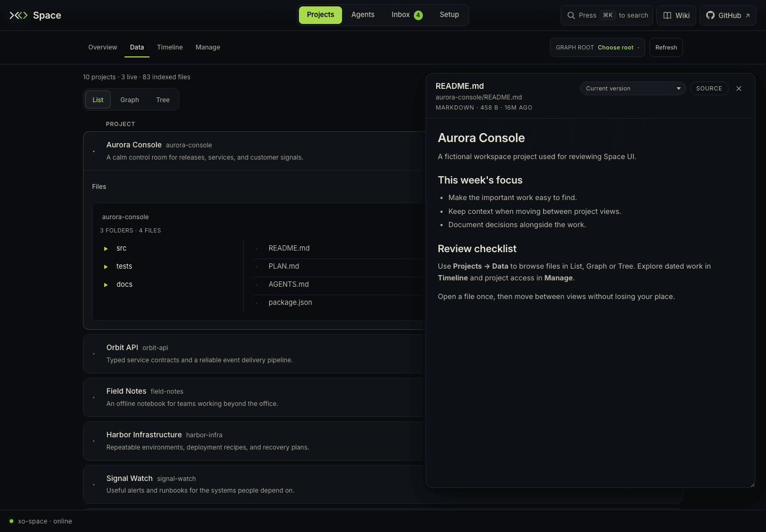The image size is (766, 532).
Task: Open the Wiki book button
Action: point(676,15)
